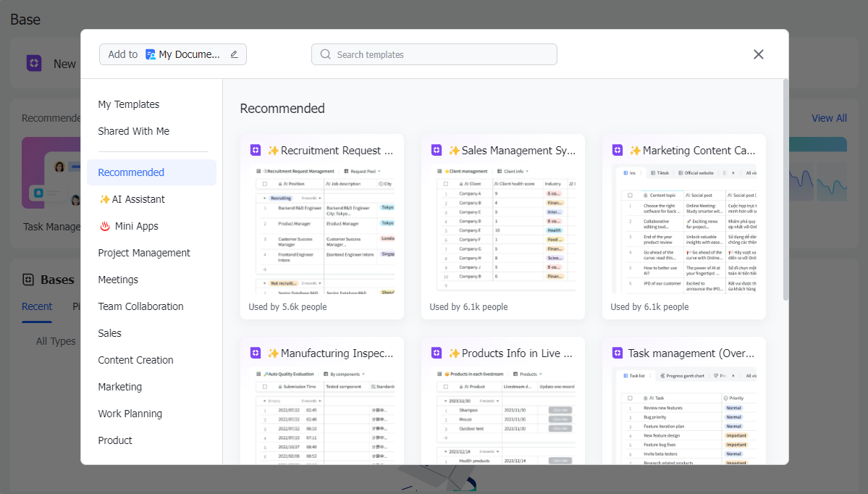Click Task management preview thumbnail
Image resolution: width=868 pixels, height=494 pixels.
(x=684, y=415)
